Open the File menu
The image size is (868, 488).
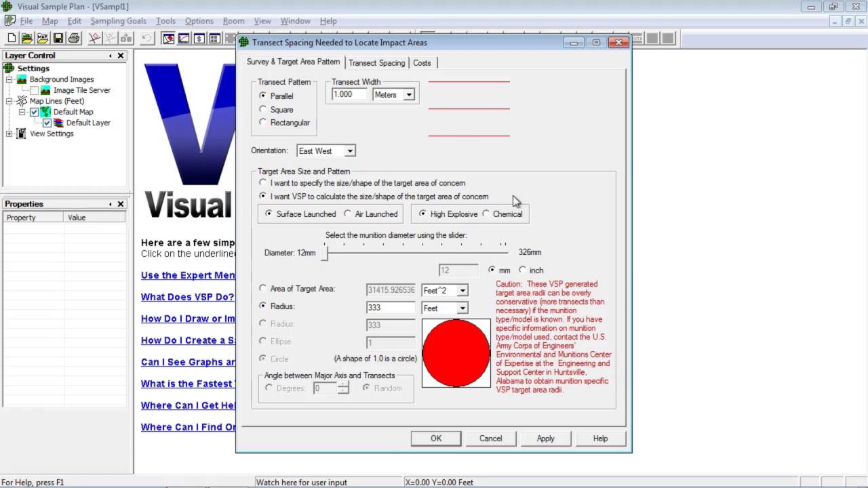26,21
